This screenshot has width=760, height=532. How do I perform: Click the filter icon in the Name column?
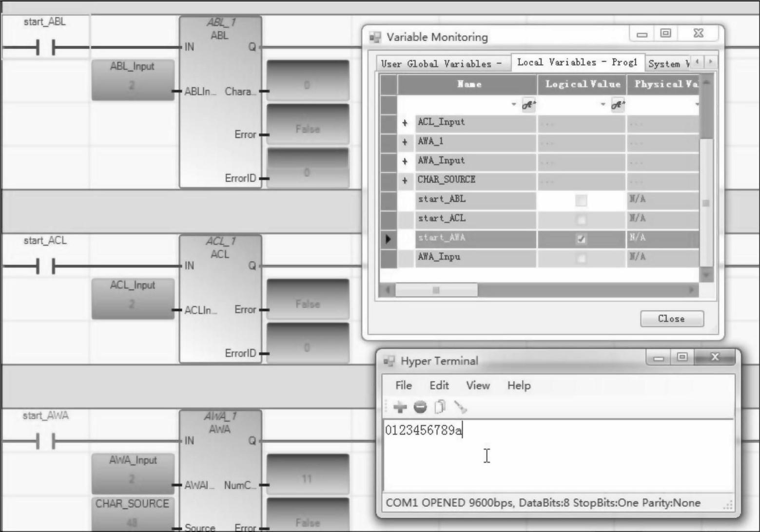click(528, 104)
